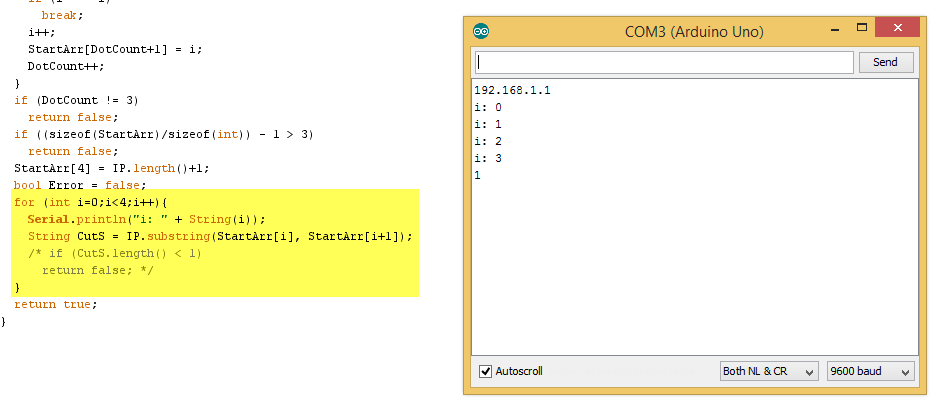
Task: Open the Both NL & CR line-ending dropdown
Action: tap(769, 371)
